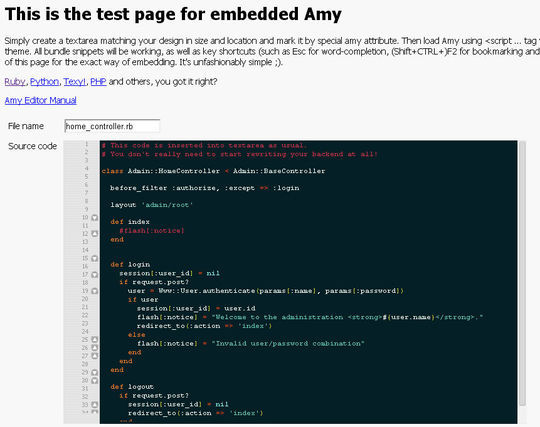Click the fold arrow icon at line 19
This screenshot has height=427, width=540.
point(94,291)
